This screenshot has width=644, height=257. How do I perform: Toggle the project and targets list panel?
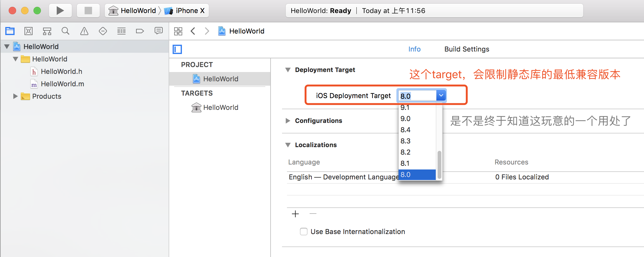177,49
